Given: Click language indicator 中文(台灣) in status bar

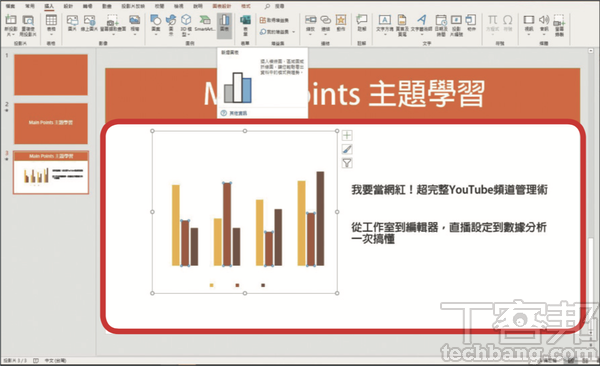Looking at the screenshot, I should click(55, 361).
